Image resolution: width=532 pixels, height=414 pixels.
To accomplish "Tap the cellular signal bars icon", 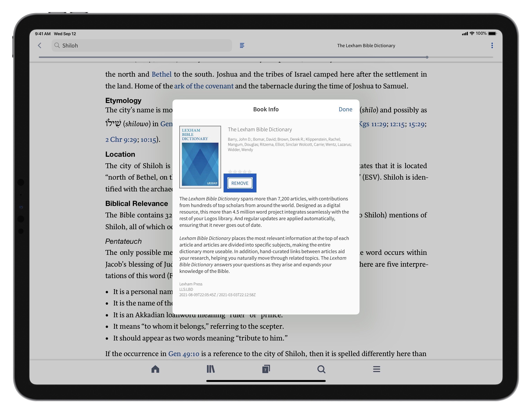I will tap(465, 34).
